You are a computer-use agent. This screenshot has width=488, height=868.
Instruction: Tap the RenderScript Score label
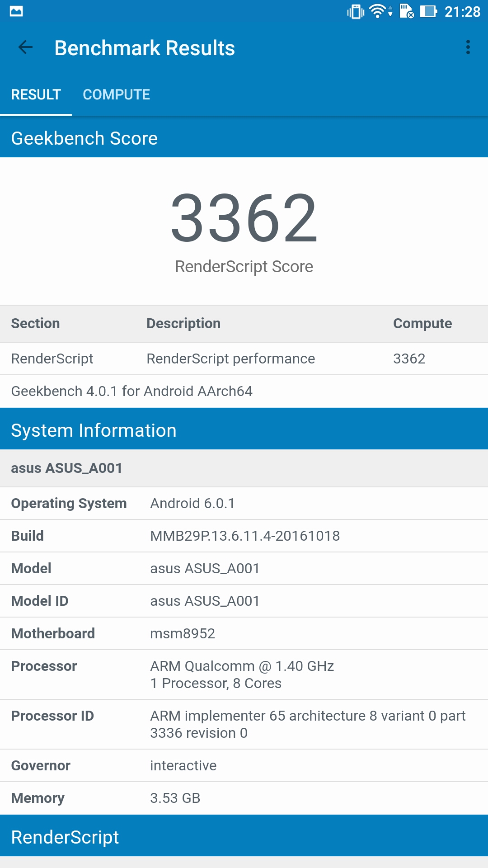(244, 267)
